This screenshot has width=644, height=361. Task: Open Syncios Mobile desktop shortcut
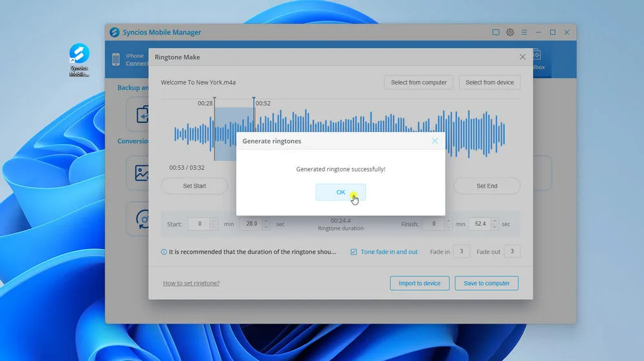pos(79,60)
